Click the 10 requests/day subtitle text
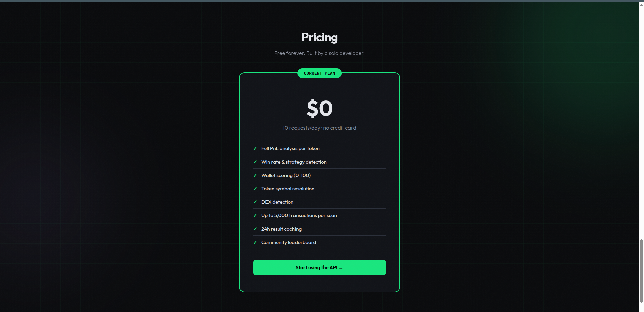The image size is (644, 312). [319, 128]
